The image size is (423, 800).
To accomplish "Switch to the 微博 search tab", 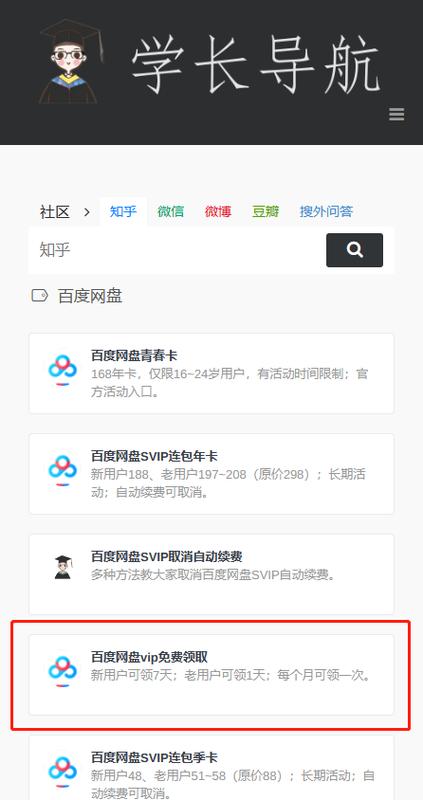I will [x=218, y=211].
